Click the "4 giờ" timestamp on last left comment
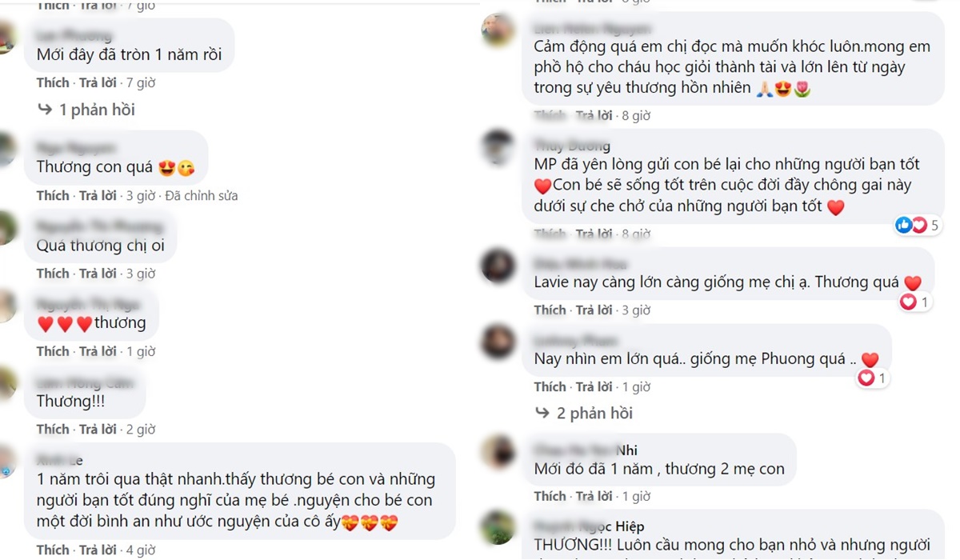 (140, 550)
